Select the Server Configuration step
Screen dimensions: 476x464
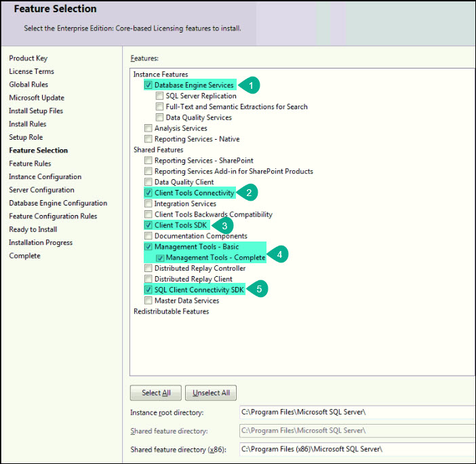pos(41,190)
